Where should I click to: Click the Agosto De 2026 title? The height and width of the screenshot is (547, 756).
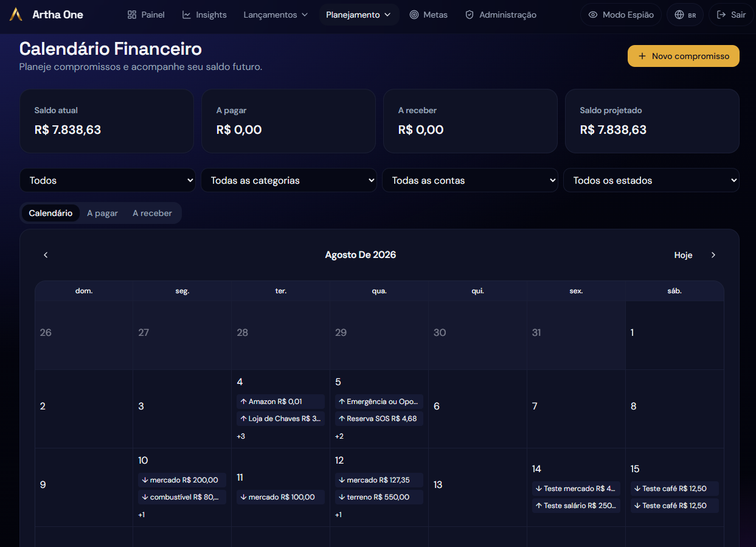pos(361,255)
